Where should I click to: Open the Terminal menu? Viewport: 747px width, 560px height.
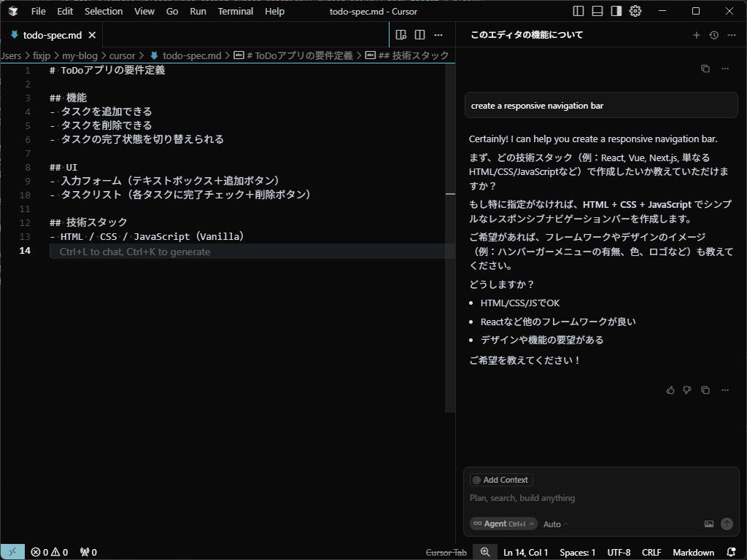pyautogui.click(x=235, y=11)
